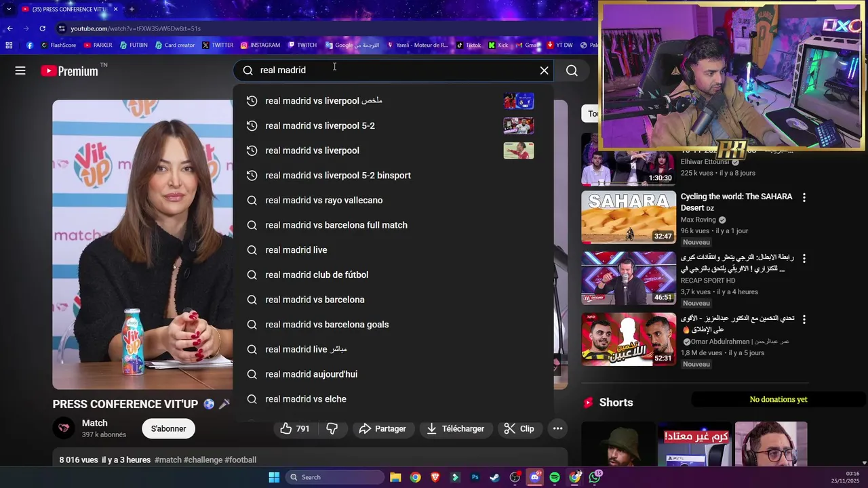Screen dimensions: 868x488
Task: Open Spotify from the taskbar
Action: [x=555, y=477]
